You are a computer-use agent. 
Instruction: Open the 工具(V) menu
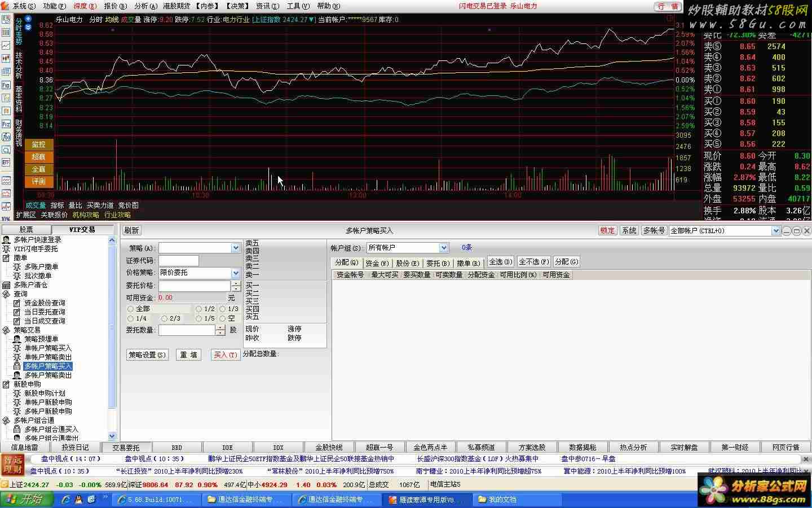[x=298, y=6]
